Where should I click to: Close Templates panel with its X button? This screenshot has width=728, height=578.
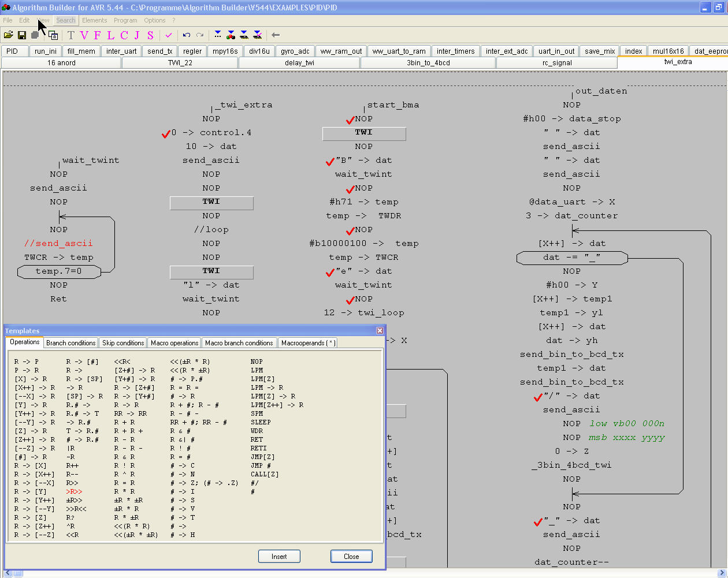tap(380, 331)
